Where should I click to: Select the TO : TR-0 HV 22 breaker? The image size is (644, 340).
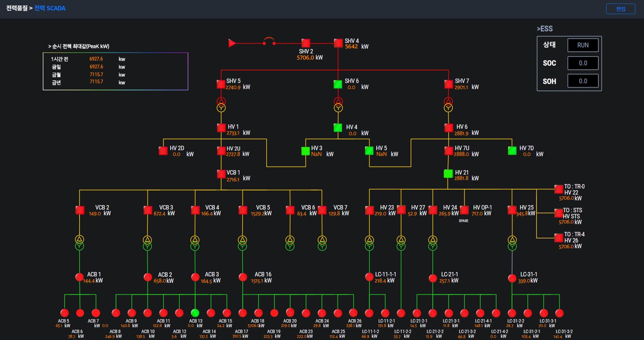pyautogui.click(x=558, y=189)
